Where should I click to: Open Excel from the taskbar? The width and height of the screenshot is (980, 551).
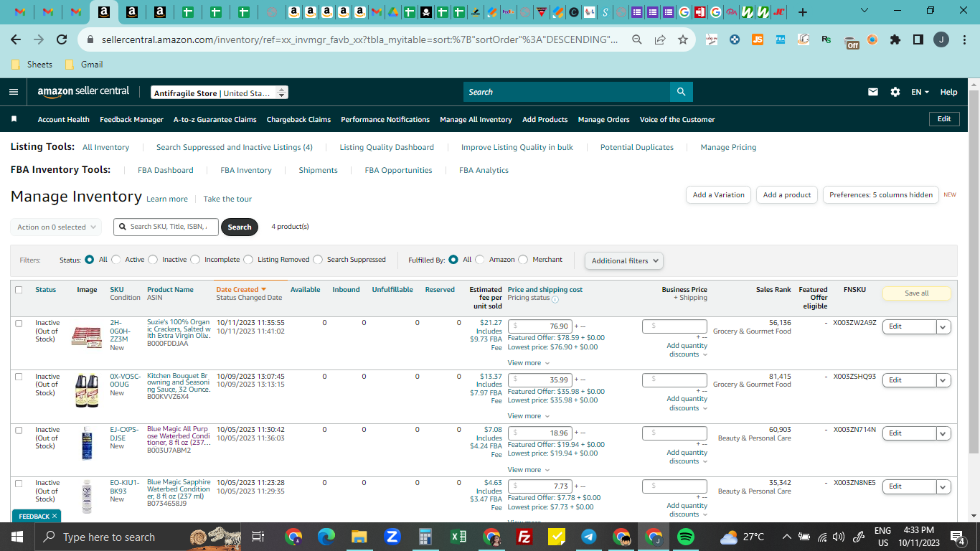(x=458, y=537)
